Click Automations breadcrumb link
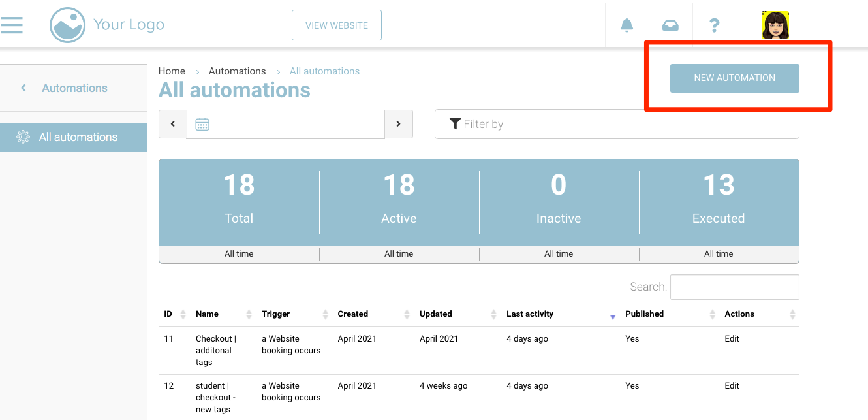 [x=237, y=71]
